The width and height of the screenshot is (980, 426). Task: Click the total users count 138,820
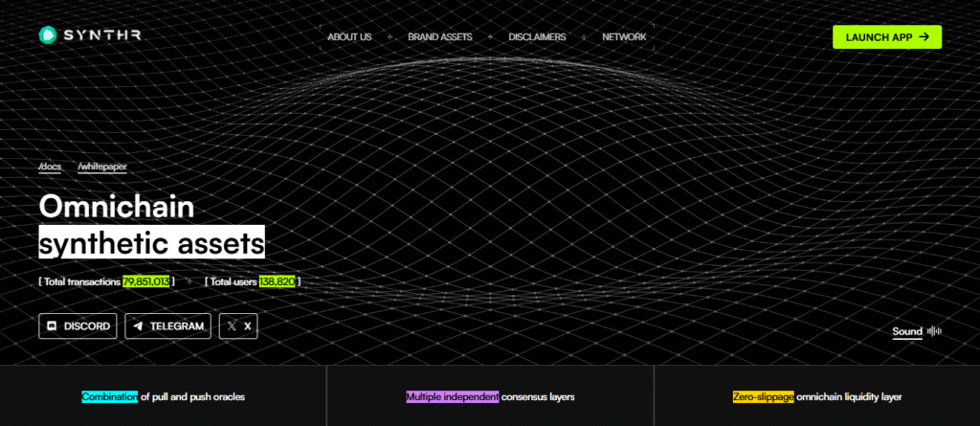pyautogui.click(x=278, y=281)
